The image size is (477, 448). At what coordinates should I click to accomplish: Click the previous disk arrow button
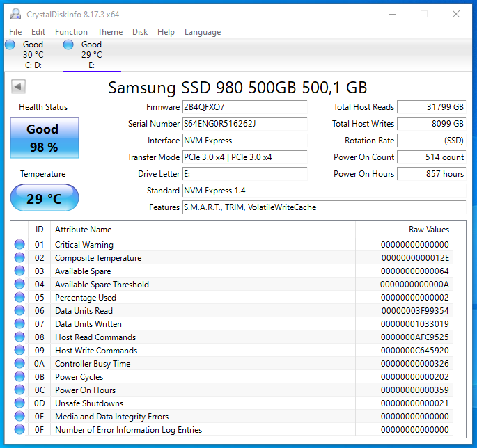tap(18, 87)
